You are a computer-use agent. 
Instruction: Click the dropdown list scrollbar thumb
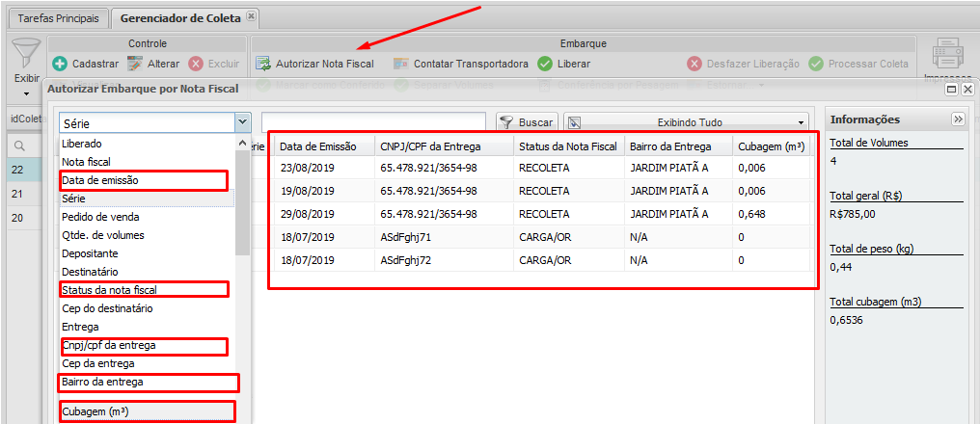[242, 203]
